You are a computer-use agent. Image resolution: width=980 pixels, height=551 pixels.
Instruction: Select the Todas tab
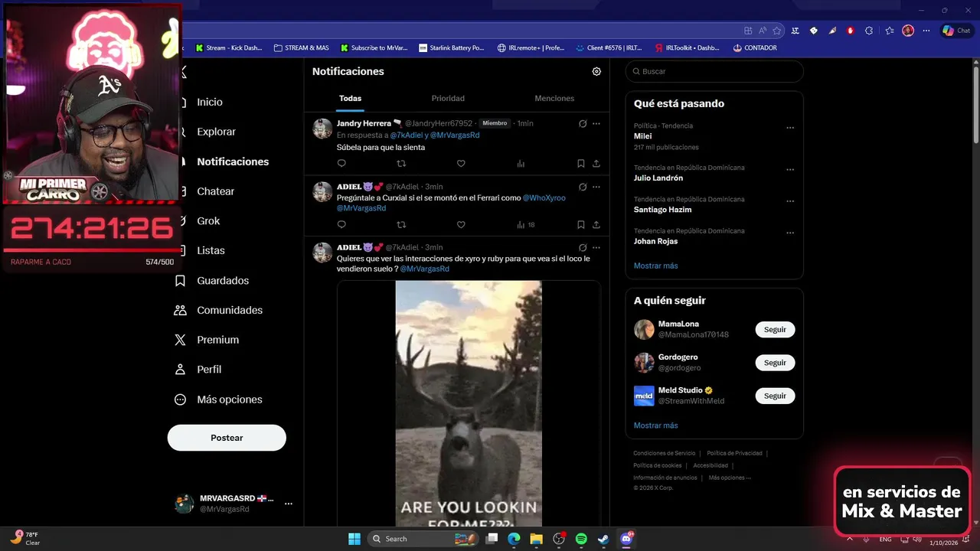(x=351, y=99)
